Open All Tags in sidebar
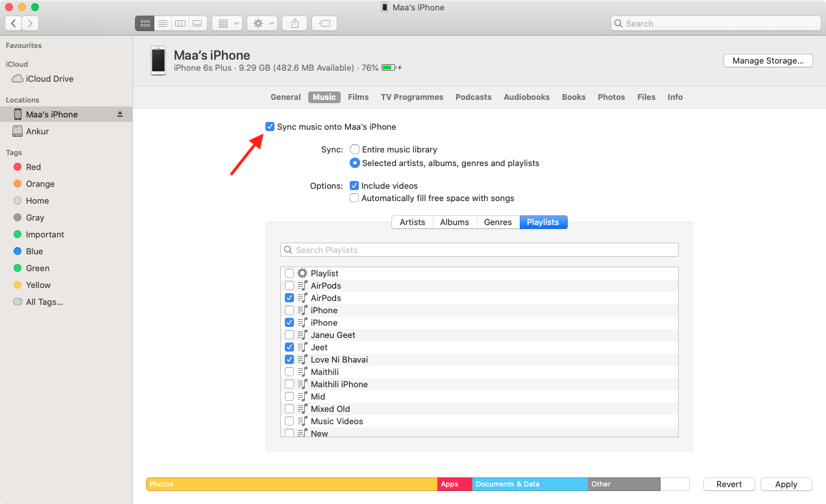Screen dimensions: 826x504 point(44,302)
